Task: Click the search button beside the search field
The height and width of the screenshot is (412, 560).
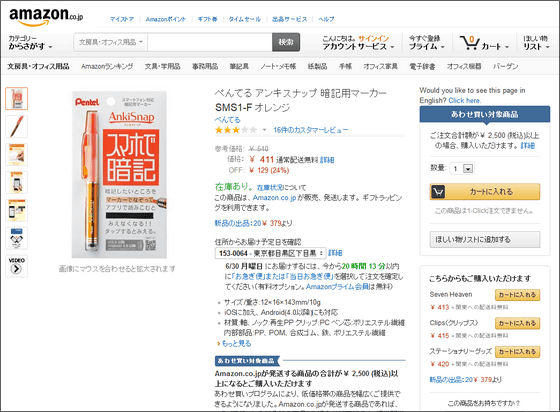Action: tap(286, 42)
